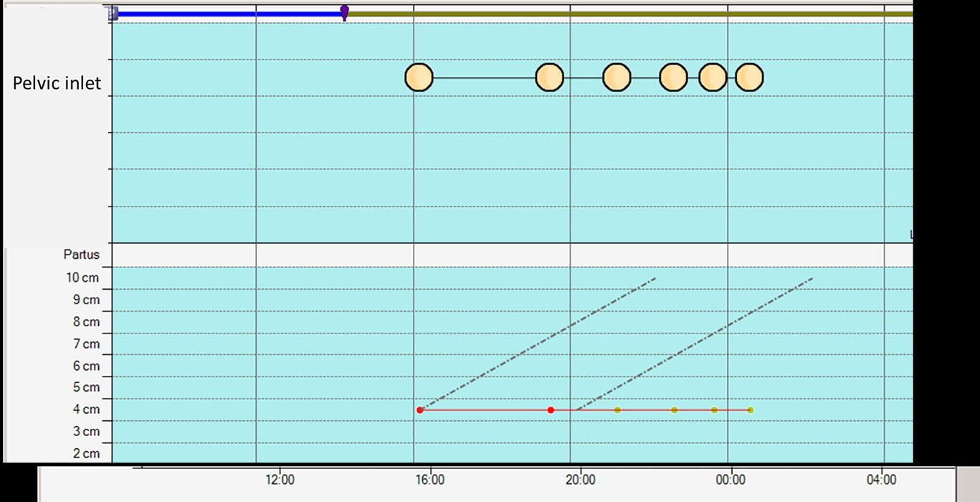Click the first yellow-green dilation point

(617, 410)
